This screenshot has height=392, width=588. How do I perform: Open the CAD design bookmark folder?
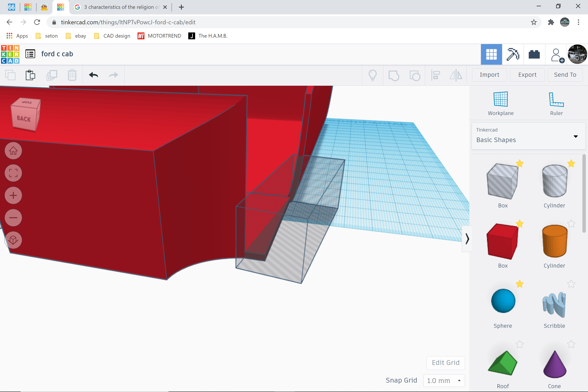click(x=112, y=36)
